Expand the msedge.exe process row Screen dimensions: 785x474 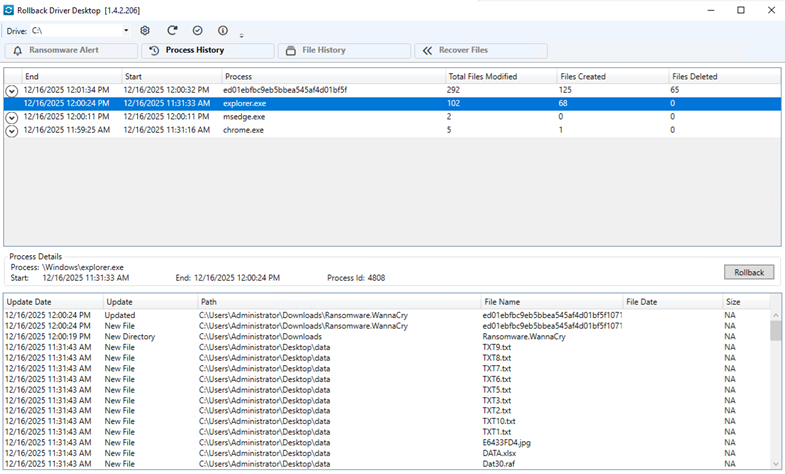click(12, 117)
